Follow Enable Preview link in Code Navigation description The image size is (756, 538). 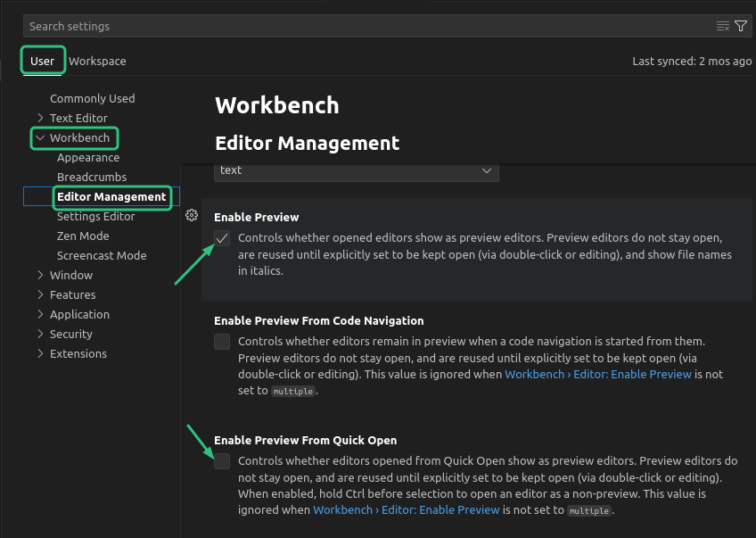click(598, 375)
